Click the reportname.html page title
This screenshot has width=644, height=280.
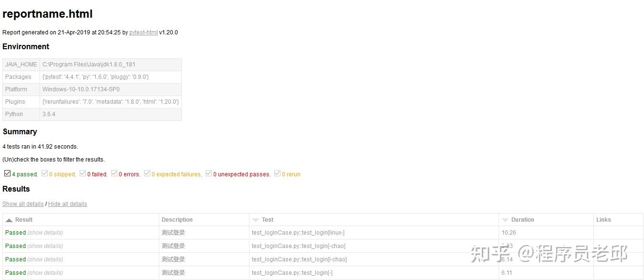48,14
